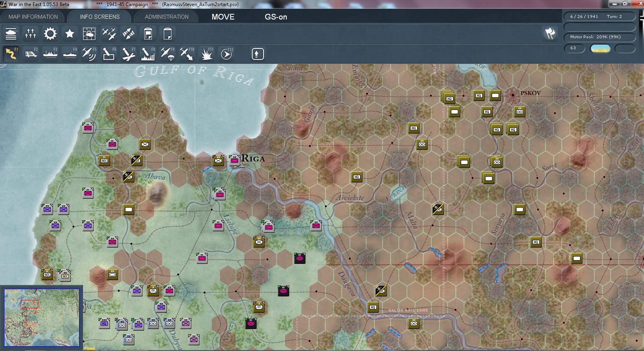Image resolution: width=644 pixels, height=351 pixels.
Task: Select the F7 bomb airfield icon
Action: pos(128,54)
